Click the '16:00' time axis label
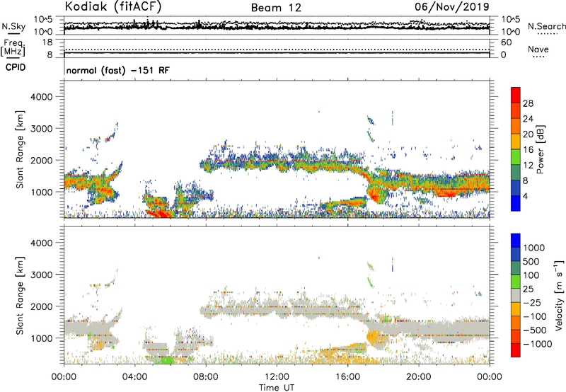 (347, 377)
